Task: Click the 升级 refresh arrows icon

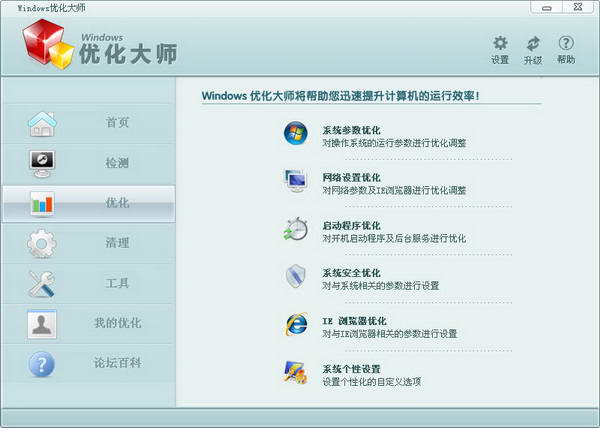Action: (533, 44)
